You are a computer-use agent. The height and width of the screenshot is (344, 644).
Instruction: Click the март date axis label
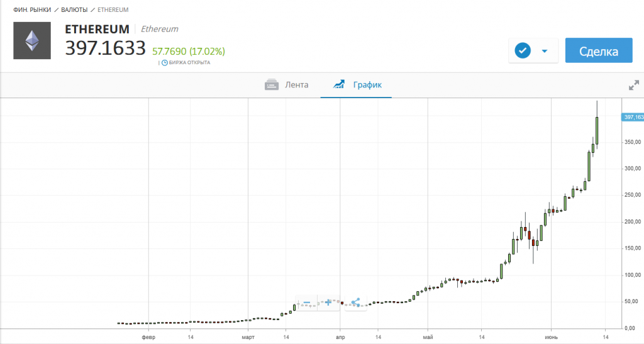(x=248, y=338)
